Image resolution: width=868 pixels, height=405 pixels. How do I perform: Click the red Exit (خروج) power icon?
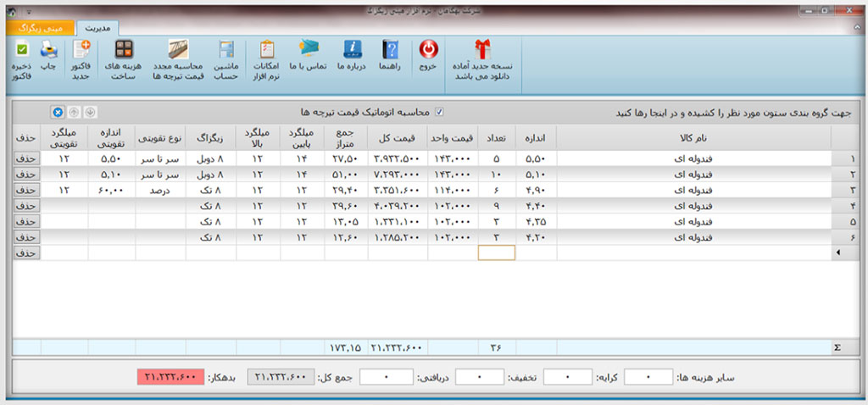coord(429,51)
